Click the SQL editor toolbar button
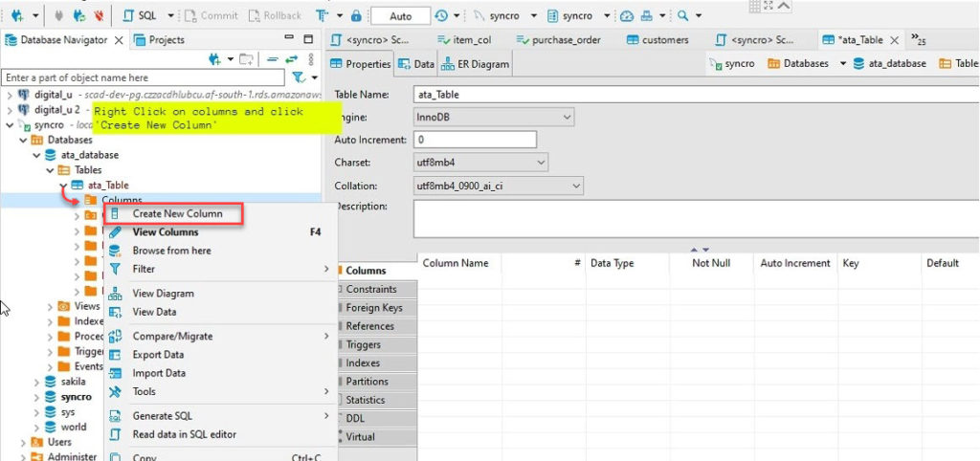 140,15
